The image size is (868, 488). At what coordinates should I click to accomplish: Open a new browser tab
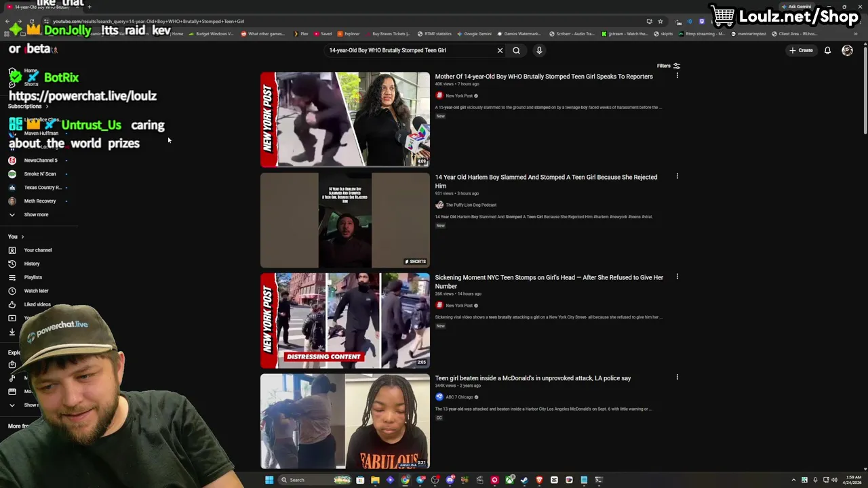click(90, 7)
